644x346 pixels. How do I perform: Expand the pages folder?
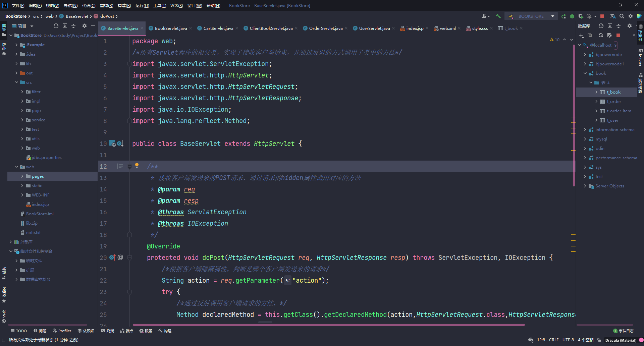22,176
